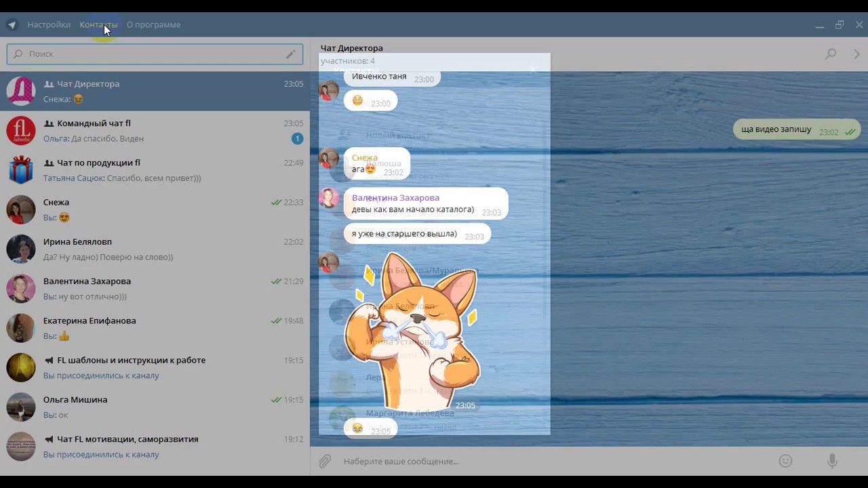Click the Ивченко таня message
Viewport: 868px width, 488px height.
coord(392,77)
